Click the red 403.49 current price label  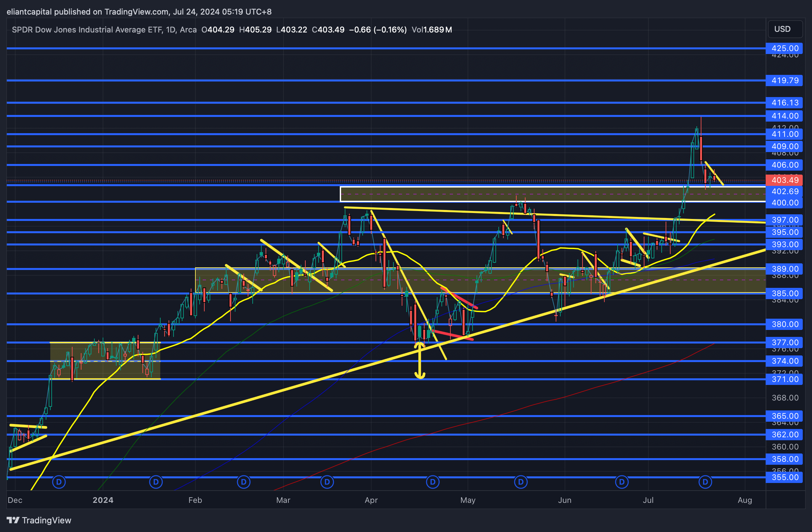coord(785,180)
